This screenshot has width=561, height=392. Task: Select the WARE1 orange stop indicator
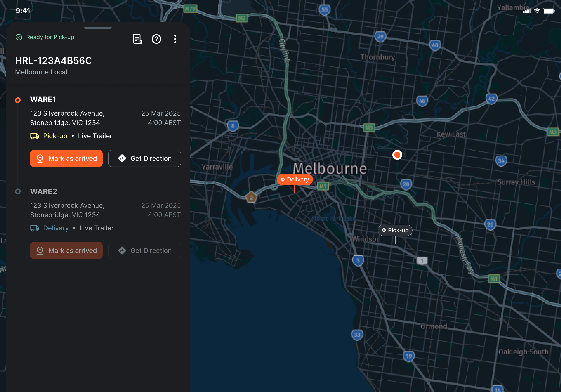[18, 100]
